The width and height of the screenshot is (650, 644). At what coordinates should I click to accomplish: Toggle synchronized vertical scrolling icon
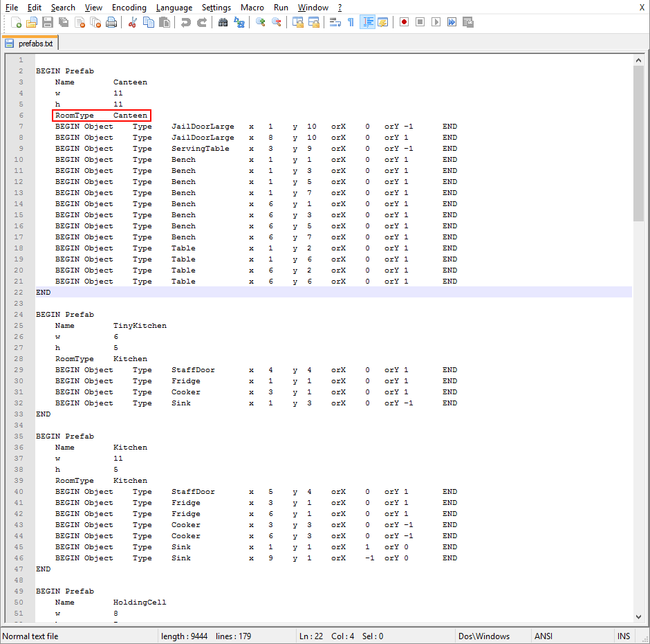click(297, 22)
